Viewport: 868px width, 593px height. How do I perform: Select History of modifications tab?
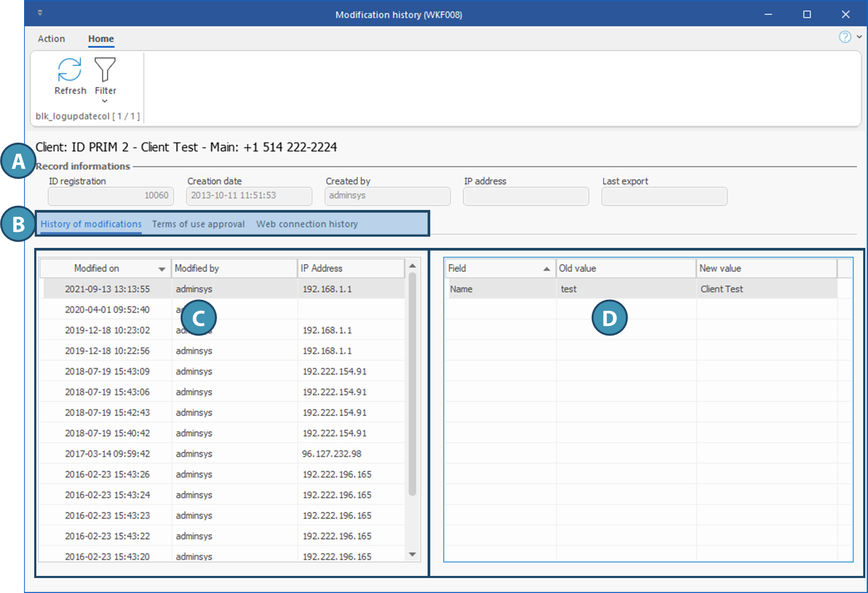(x=91, y=224)
